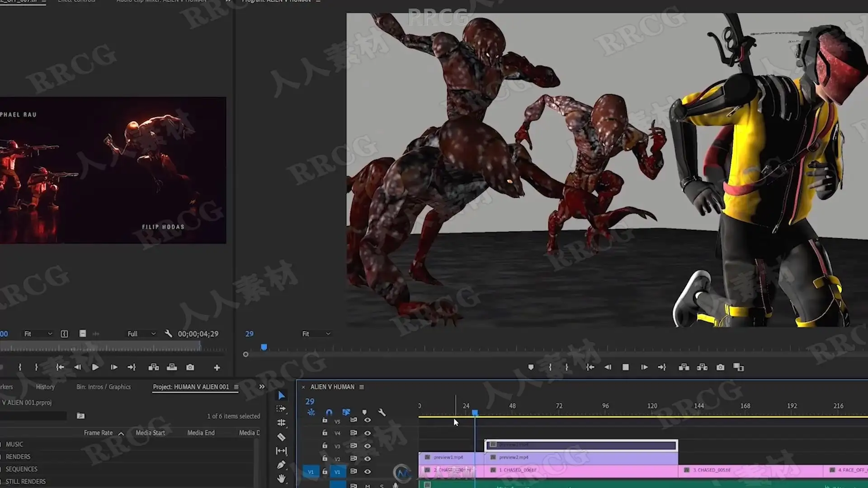Select preview2.mp4 clip on timeline
Image resolution: width=868 pixels, height=488 pixels.
click(x=581, y=457)
